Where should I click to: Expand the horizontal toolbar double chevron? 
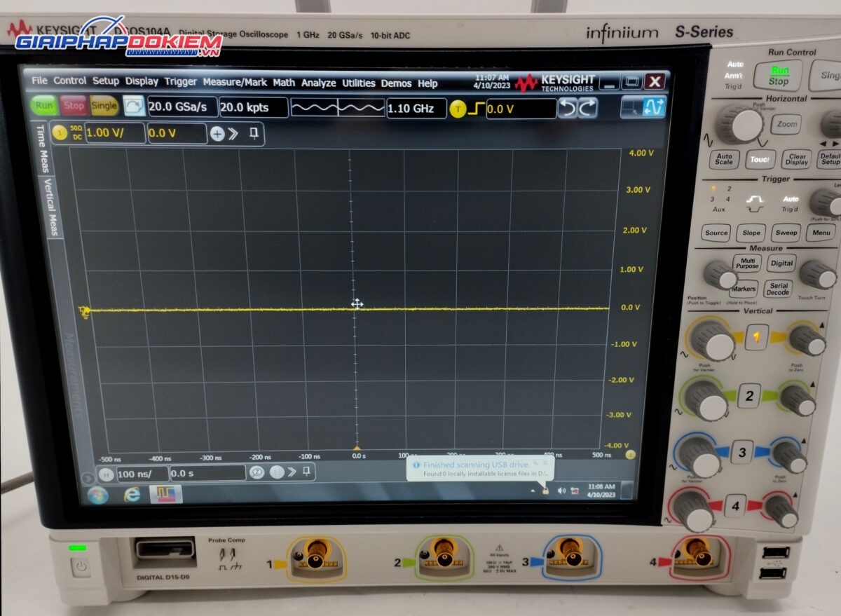tap(292, 472)
